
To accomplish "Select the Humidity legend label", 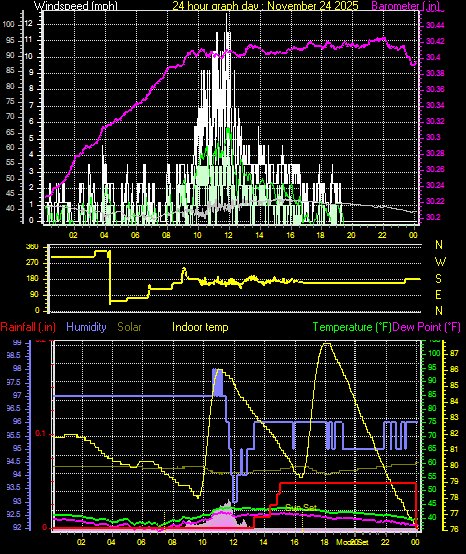I will (86, 327).
